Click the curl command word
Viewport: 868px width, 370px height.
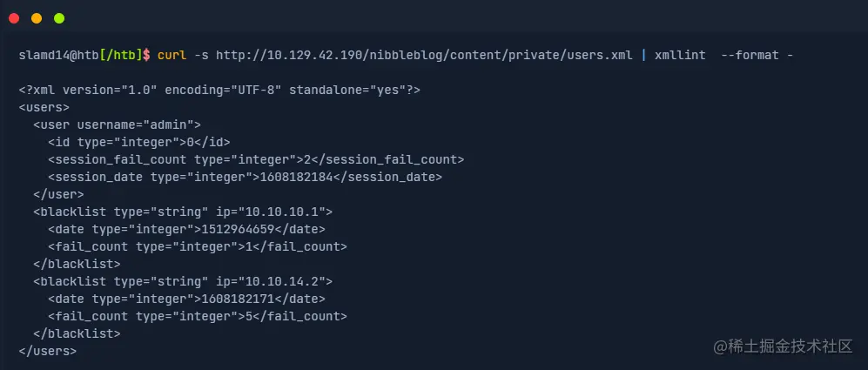click(x=172, y=55)
